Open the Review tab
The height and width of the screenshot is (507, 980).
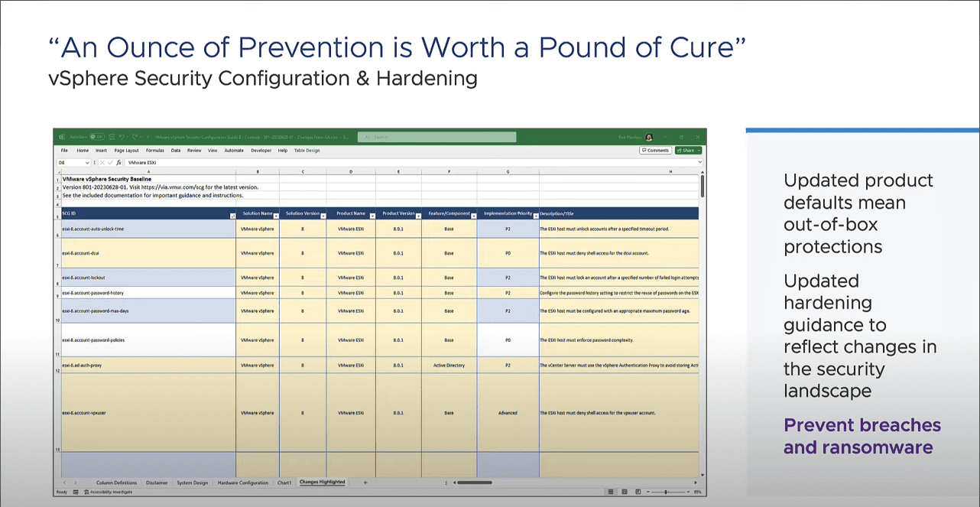[x=195, y=151]
